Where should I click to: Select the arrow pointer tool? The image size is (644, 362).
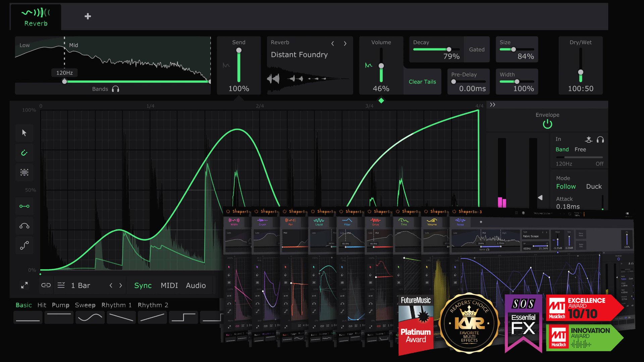coord(24,133)
